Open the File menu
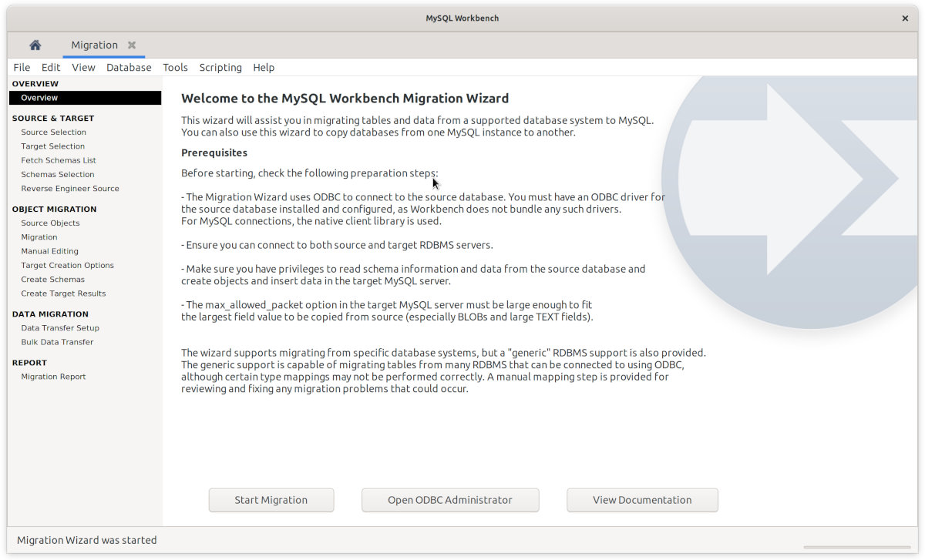925x560 pixels. (x=22, y=68)
